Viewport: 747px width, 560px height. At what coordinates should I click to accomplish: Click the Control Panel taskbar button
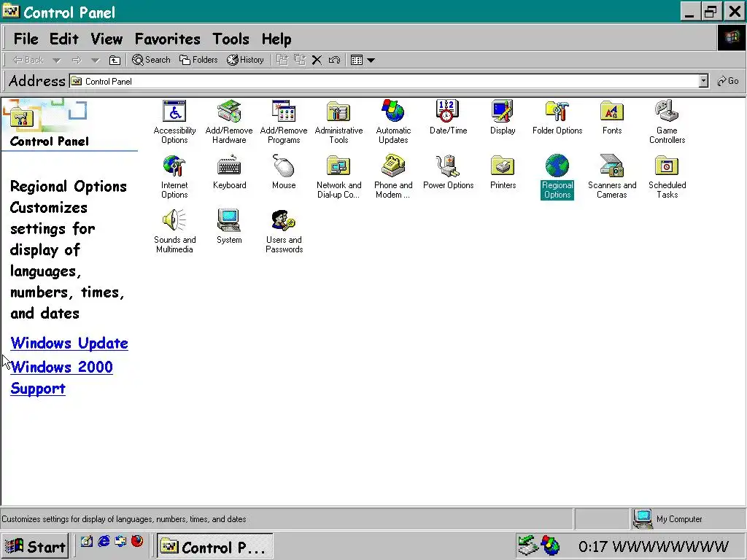click(x=215, y=546)
